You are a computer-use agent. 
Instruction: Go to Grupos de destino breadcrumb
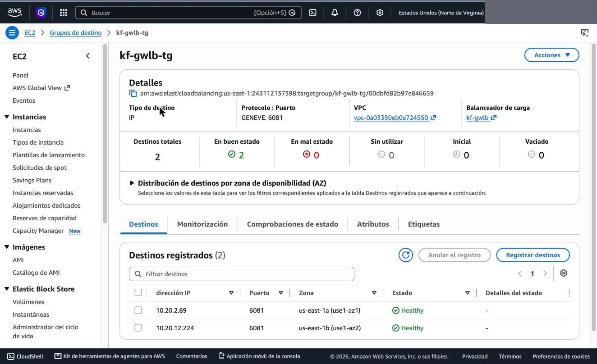pos(76,32)
